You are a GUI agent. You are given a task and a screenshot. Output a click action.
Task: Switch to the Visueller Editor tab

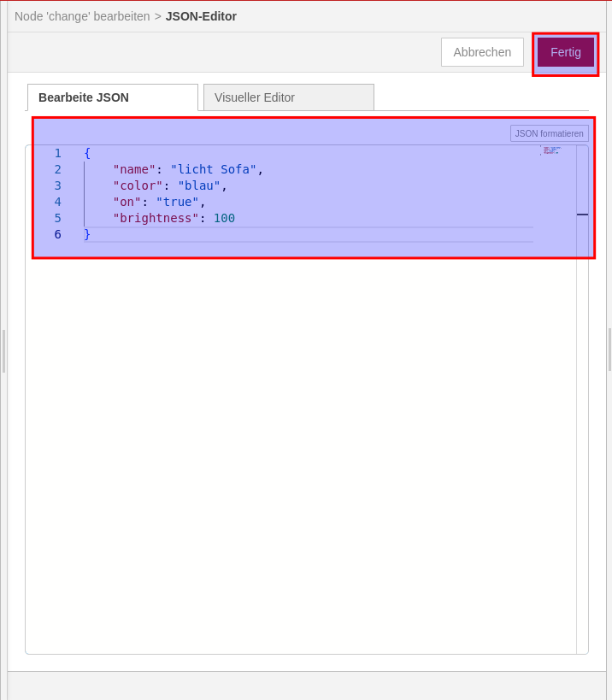[288, 97]
